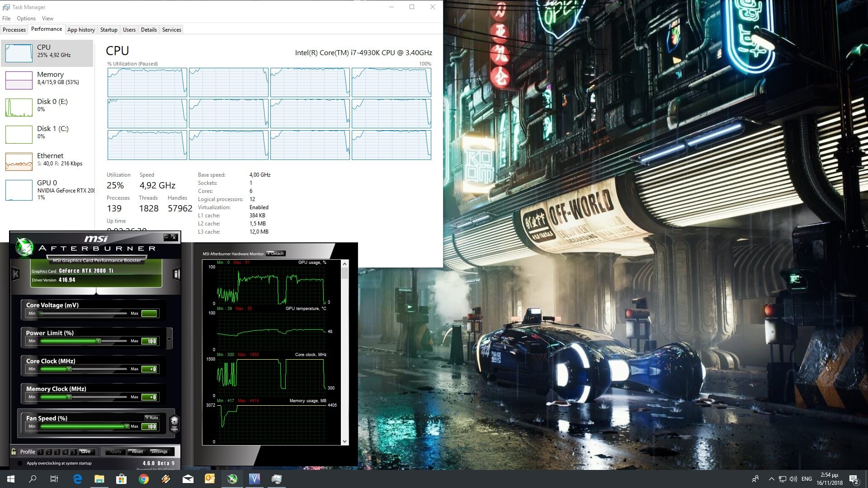Switch to the Processes tab
Image resolution: width=868 pixels, height=488 pixels.
coord(14,30)
